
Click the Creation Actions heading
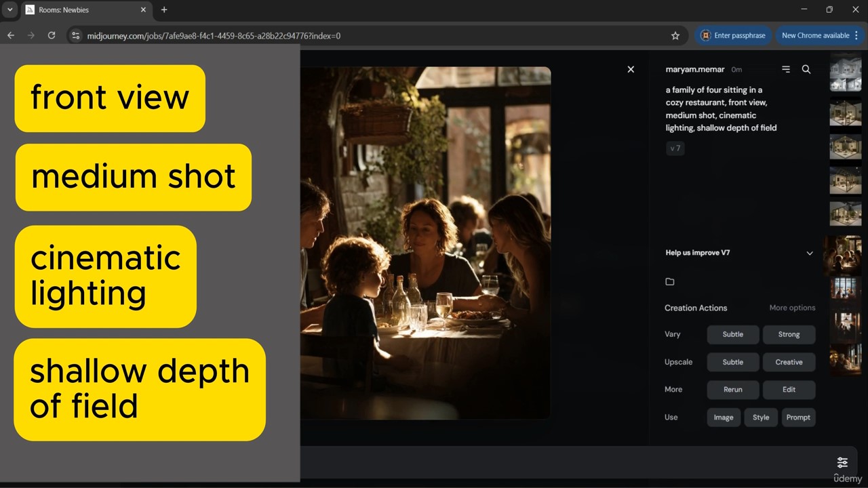coord(696,308)
